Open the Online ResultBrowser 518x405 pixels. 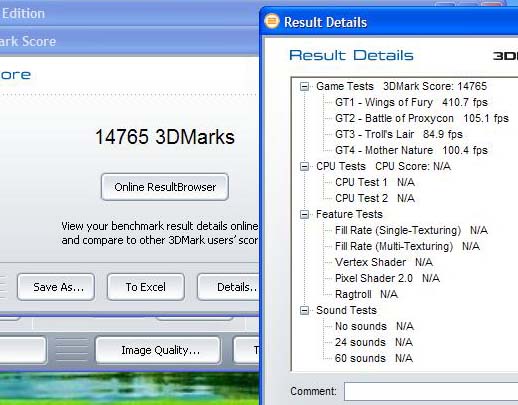tap(165, 187)
